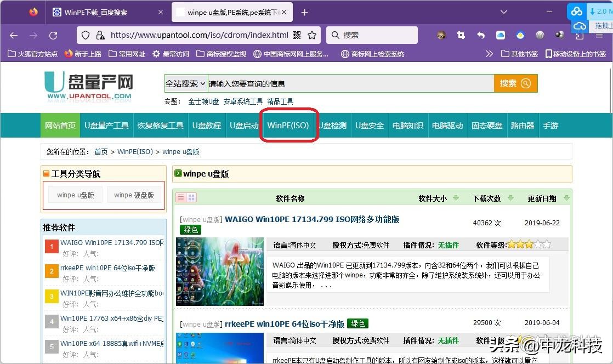Screen dimensions: 613x364
Task: Select the list view icon above software list
Action: coord(181,197)
